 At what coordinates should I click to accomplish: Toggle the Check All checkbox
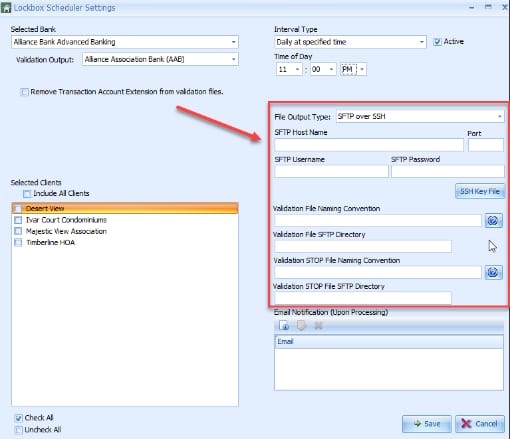[x=19, y=418]
